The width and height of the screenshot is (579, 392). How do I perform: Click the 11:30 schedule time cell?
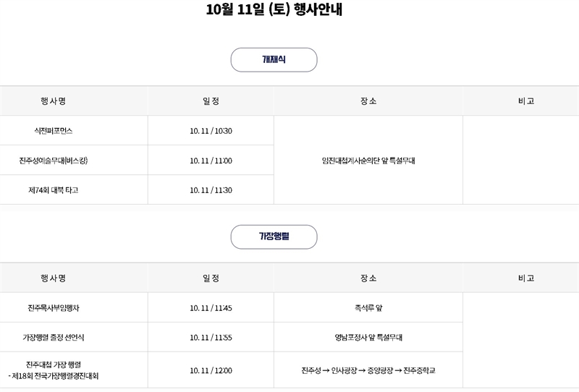pos(211,190)
